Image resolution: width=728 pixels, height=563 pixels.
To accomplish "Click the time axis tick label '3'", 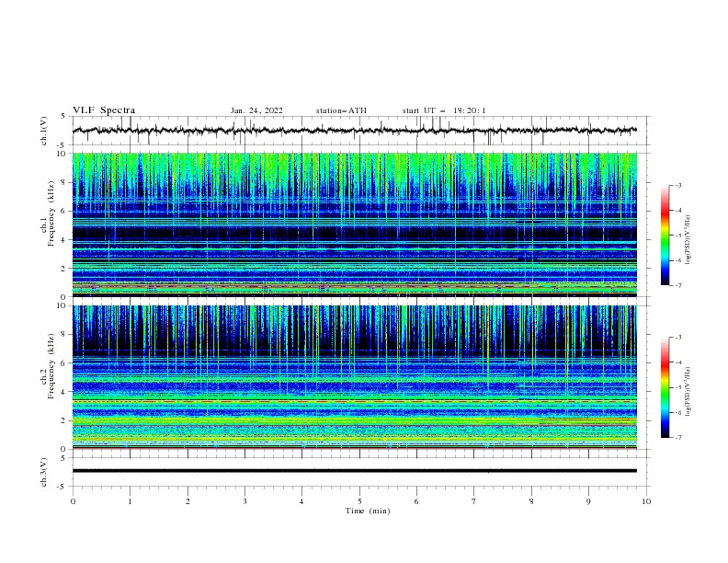I will pyautogui.click(x=245, y=501).
